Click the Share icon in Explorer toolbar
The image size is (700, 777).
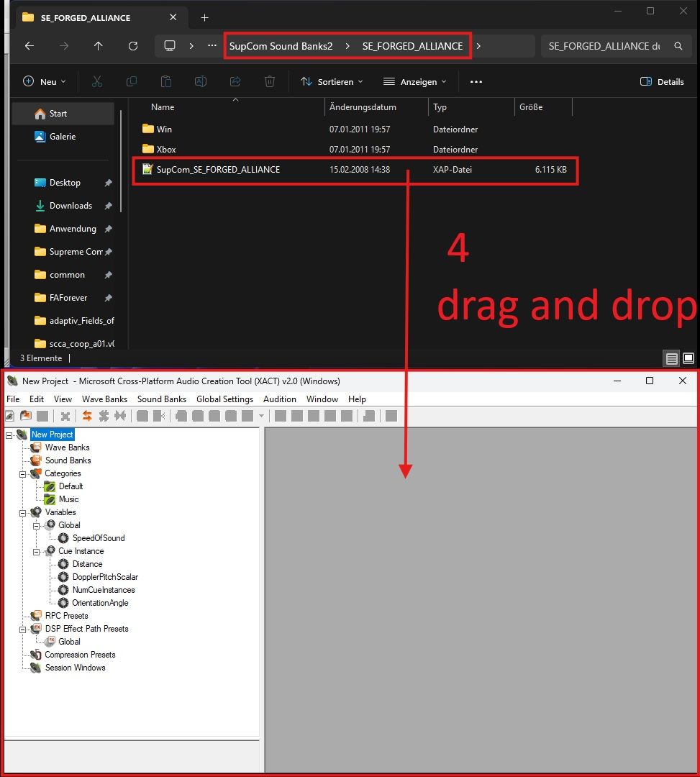click(x=235, y=82)
